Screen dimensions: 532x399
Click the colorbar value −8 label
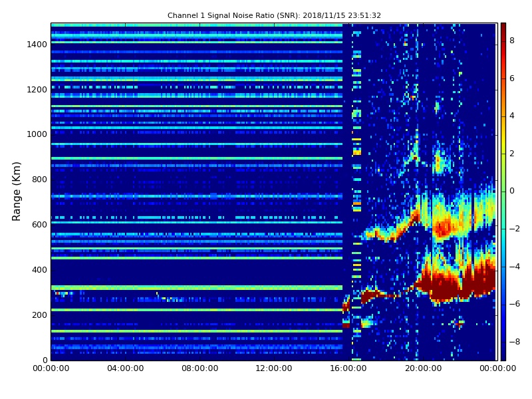515,342
